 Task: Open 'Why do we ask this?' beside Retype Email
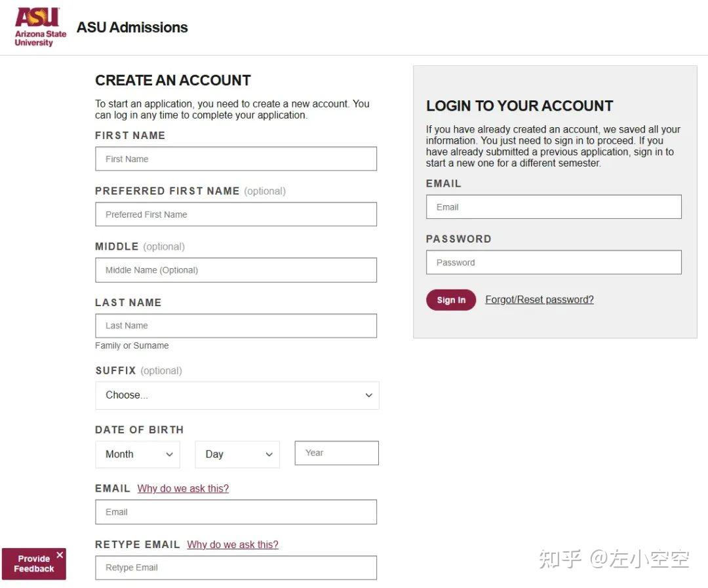pos(233,545)
